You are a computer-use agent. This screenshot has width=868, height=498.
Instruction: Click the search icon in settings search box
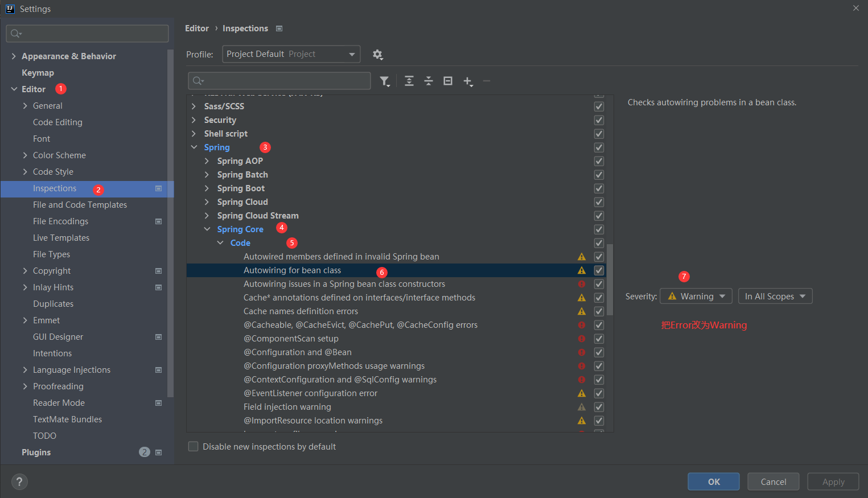(16, 34)
